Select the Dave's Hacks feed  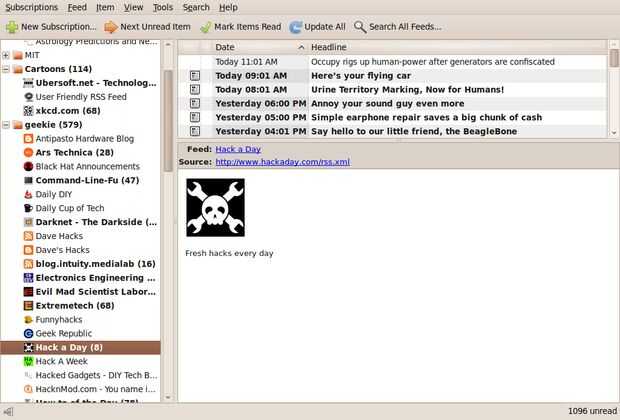click(62, 250)
